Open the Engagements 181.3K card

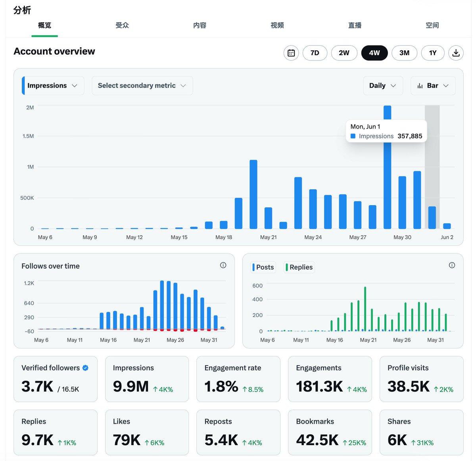coord(330,379)
